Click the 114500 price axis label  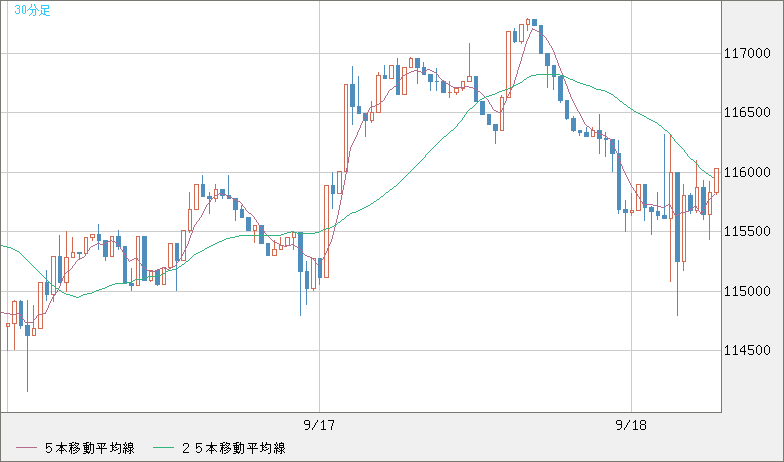tap(747, 350)
